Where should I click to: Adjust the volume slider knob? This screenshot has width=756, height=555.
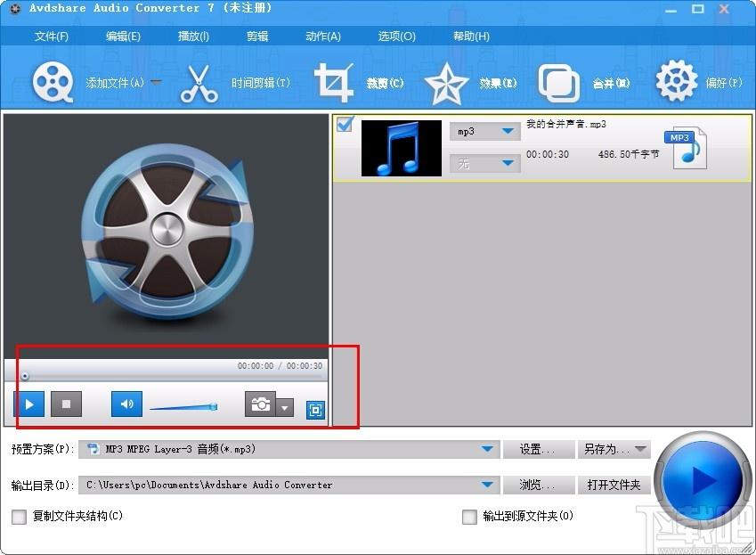click(x=213, y=406)
